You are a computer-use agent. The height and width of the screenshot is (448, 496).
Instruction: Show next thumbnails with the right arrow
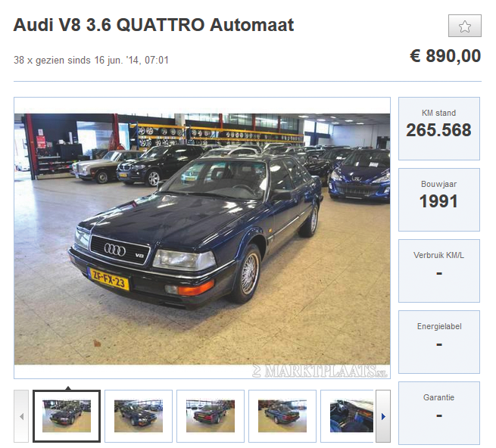(x=383, y=416)
